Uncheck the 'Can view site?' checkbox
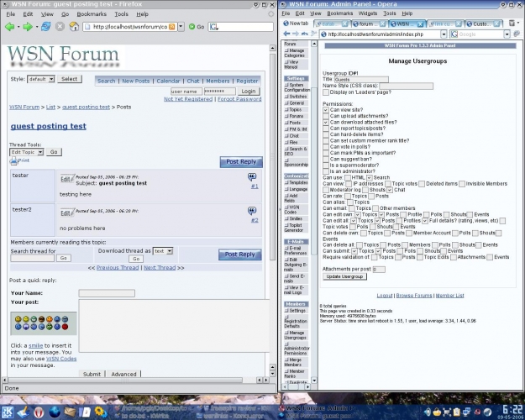Viewport: 525px width, 420px height. coord(326,110)
